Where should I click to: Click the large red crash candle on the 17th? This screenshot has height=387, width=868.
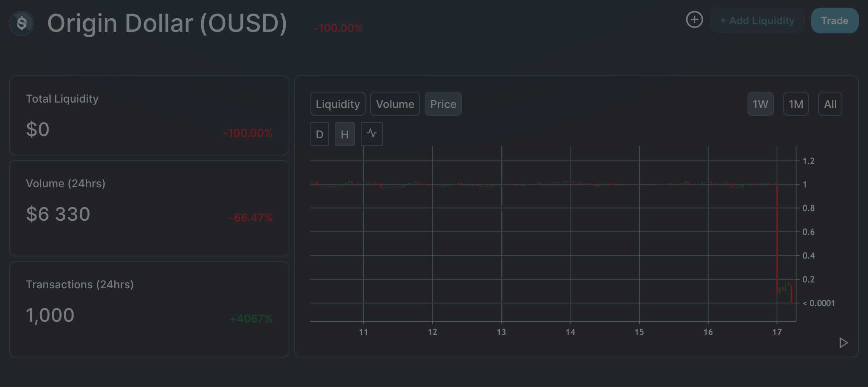(777, 239)
